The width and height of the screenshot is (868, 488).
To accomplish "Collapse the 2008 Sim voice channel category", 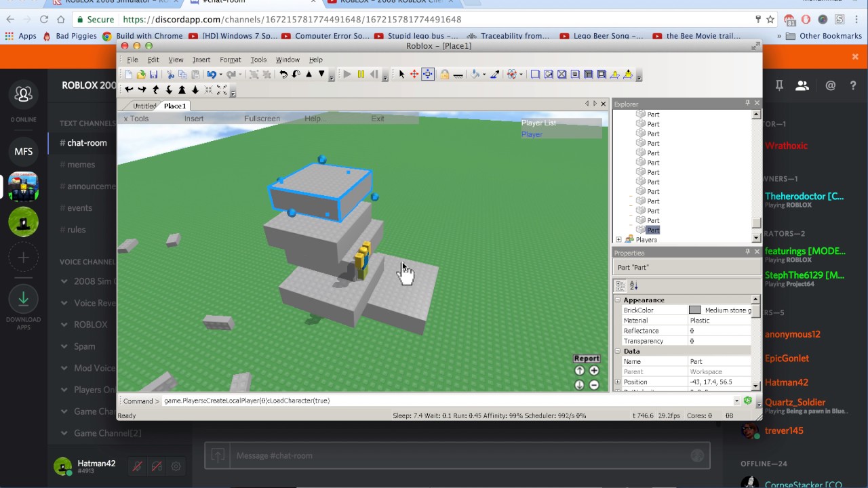I will 64,281.
